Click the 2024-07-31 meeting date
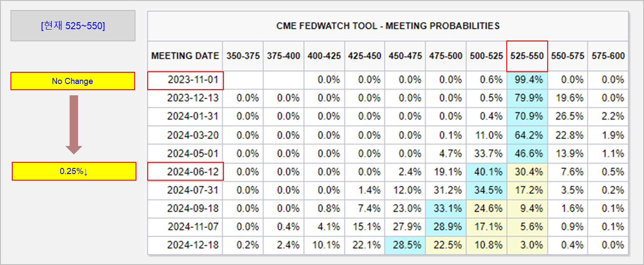Screen dimensions: 644x265 click(x=185, y=190)
